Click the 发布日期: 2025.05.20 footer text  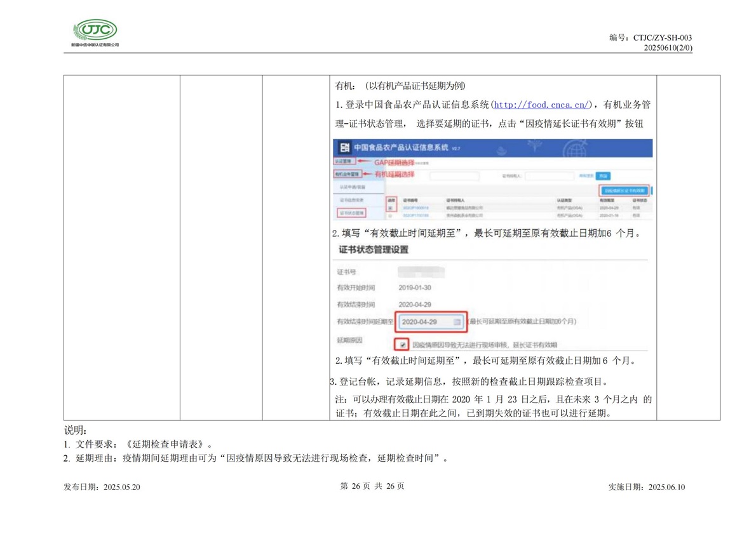point(102,487)
